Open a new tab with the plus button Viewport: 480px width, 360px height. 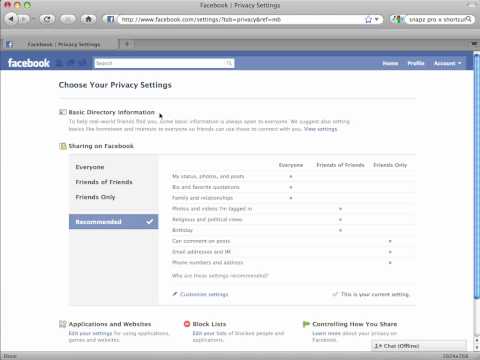127,44
